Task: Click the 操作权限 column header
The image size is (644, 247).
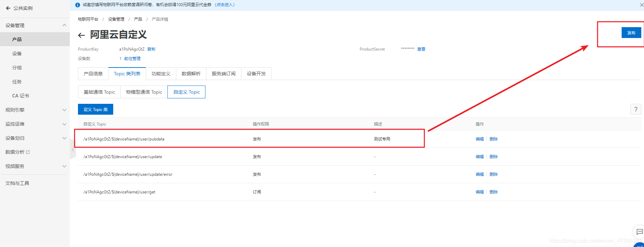Action: 261,124
